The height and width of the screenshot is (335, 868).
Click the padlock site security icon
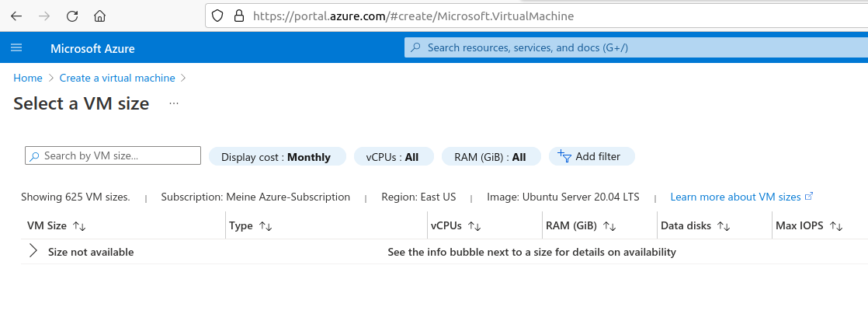point(239,16)
